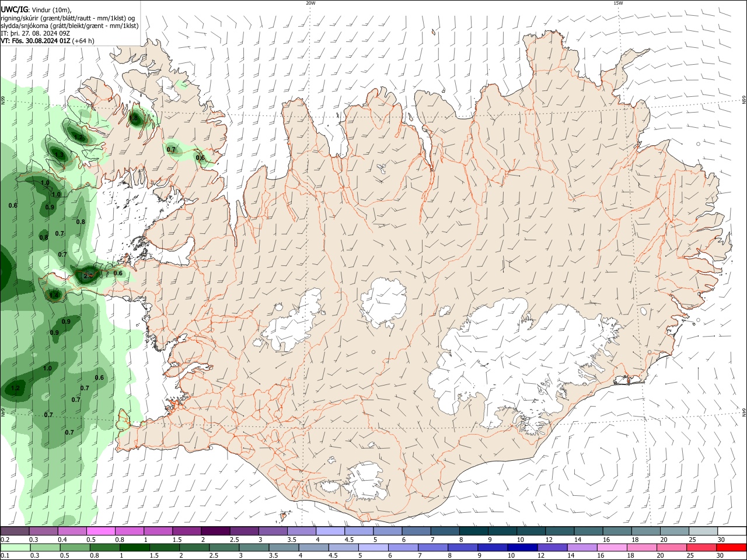Click the rigning/skúrir legend description line
This screenshot has height=560, width=747.
pos(68,18)
